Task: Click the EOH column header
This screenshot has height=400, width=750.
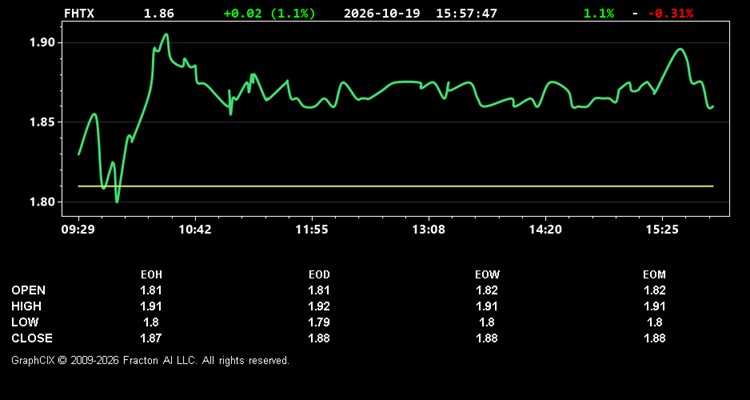Action: 151,275
